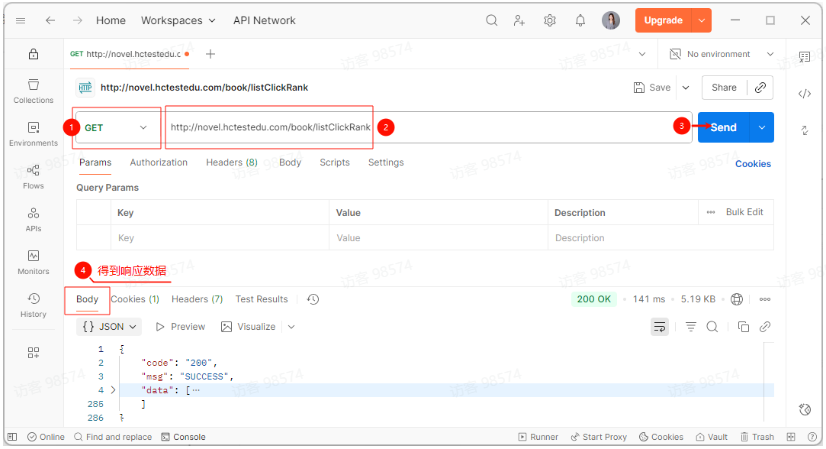The width and height of the screenshot is (826, 449).
Task: Add a new request tab with plus
Action: (x=210, y=54)
